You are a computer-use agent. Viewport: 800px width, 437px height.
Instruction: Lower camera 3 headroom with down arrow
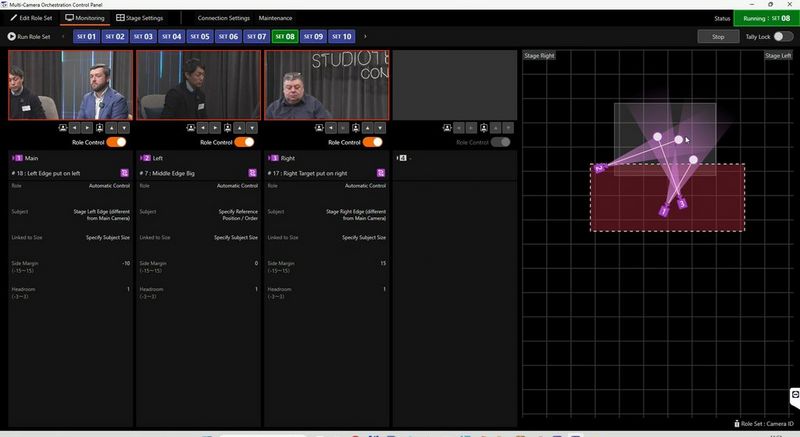[x=380, y=128]
